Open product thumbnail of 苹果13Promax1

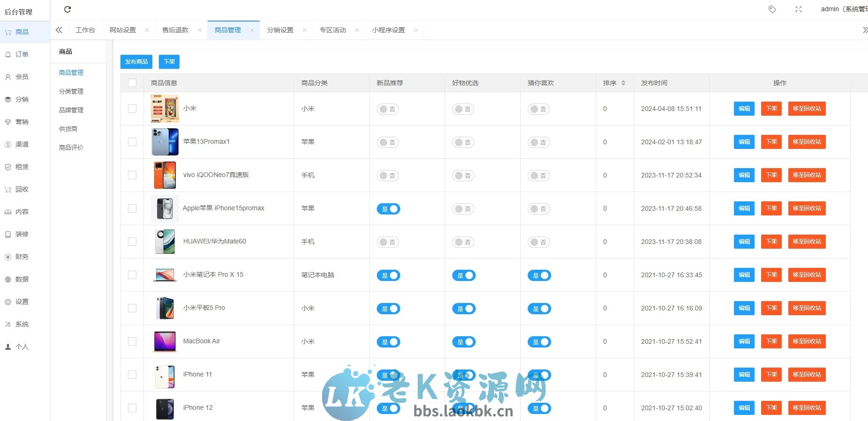165,142
